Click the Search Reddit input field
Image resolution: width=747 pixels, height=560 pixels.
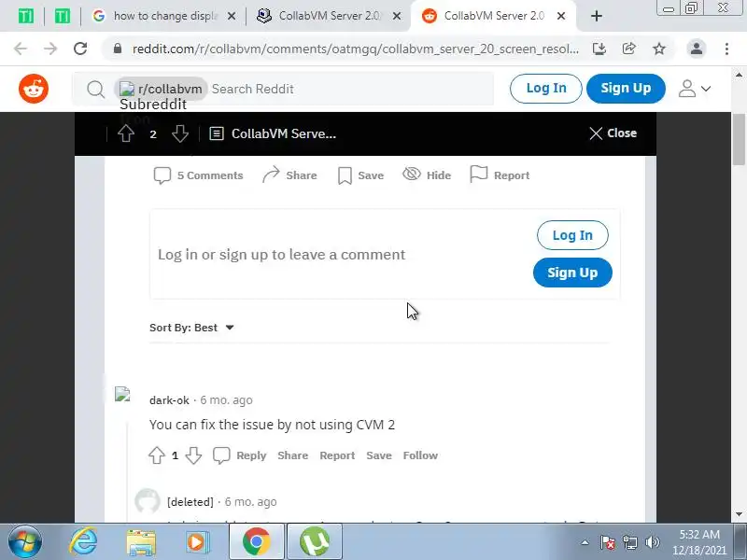[x=350, y=89]
